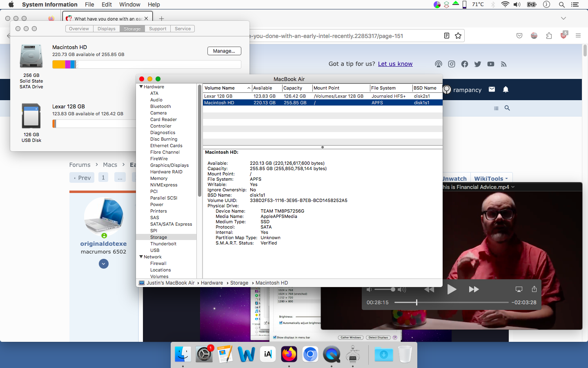Open the forum alerts bell icon
Viewport: 588px width, 368px height.
tap(506, 89)
